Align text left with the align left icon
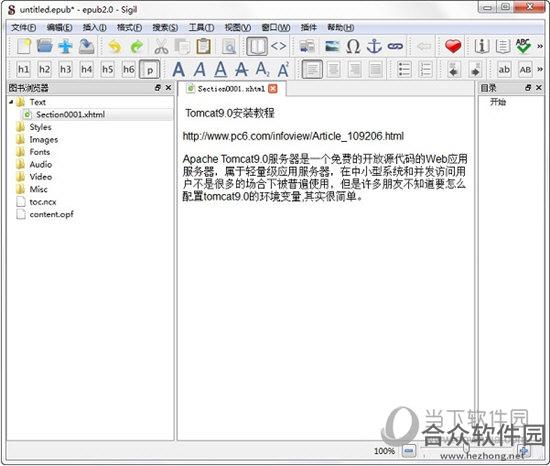550x466 pixels. [312, 69]
